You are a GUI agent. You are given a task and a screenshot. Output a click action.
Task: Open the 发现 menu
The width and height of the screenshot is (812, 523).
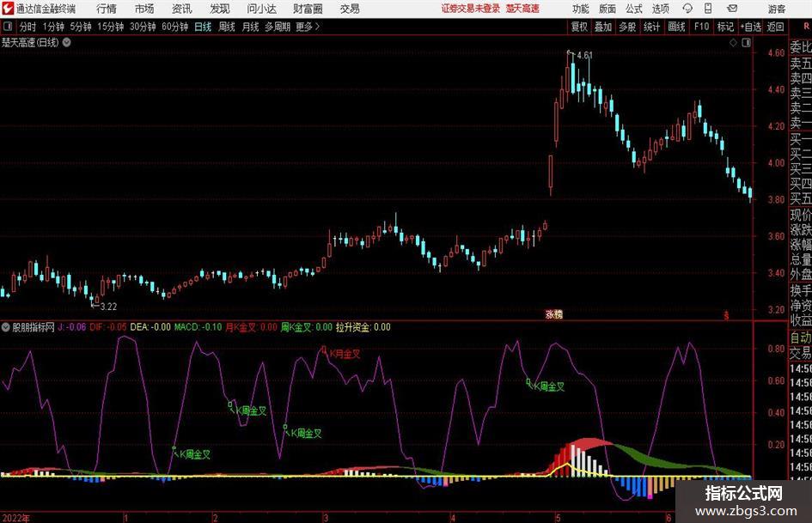click(220, 9)
